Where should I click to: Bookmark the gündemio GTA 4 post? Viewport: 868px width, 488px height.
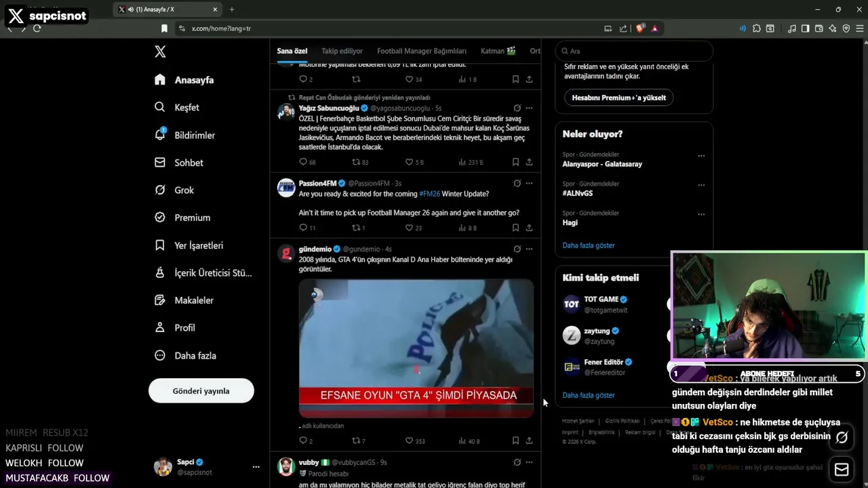tap(515, 441)
